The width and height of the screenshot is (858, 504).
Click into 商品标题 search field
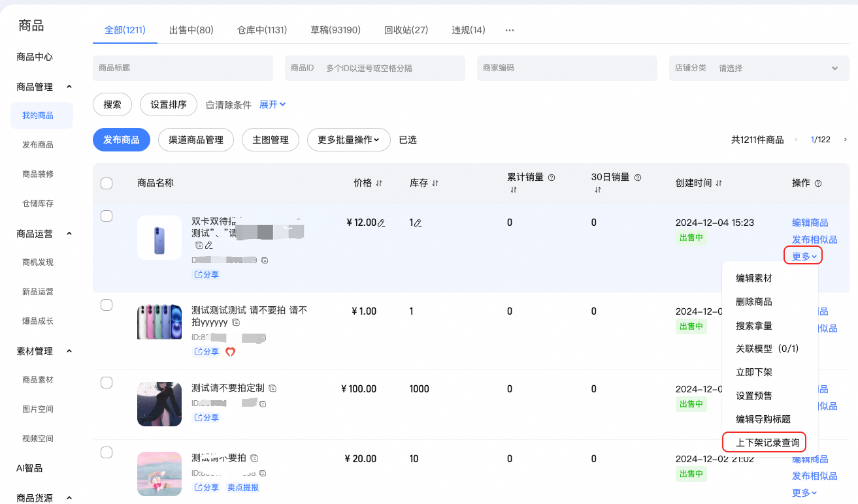coord(183,68)
